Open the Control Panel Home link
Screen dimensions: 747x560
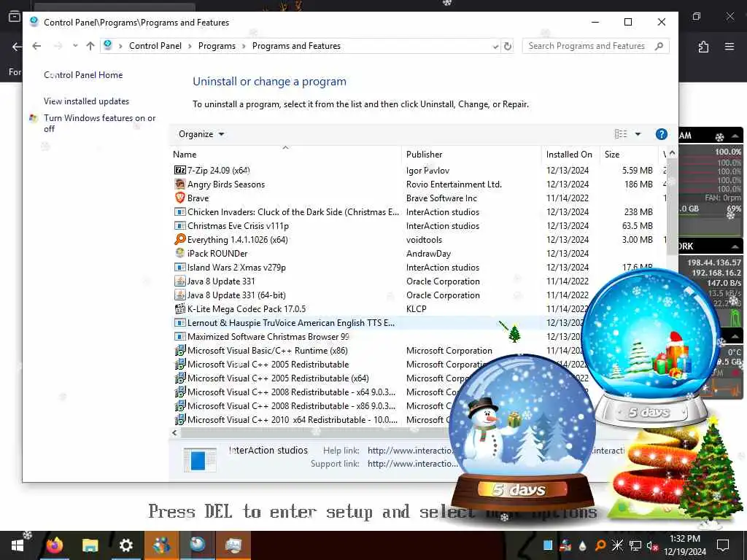tap(83, 75)
